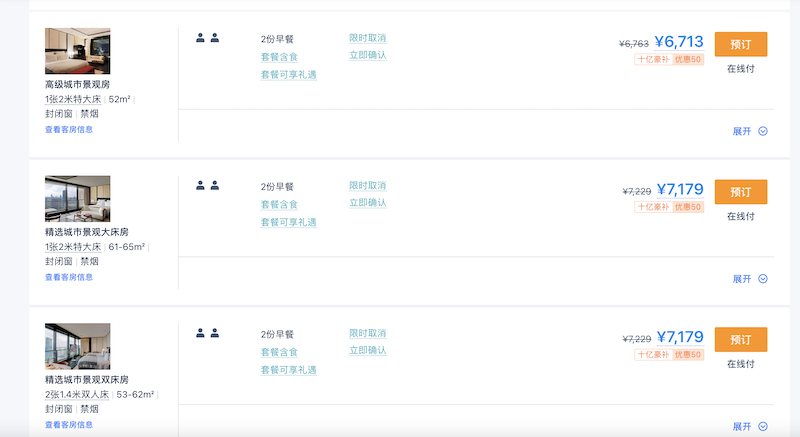Open 查看客房信息 for 精选城市景观大床房
The height and width of the screenshot is (437, 800).
(69, 277)
